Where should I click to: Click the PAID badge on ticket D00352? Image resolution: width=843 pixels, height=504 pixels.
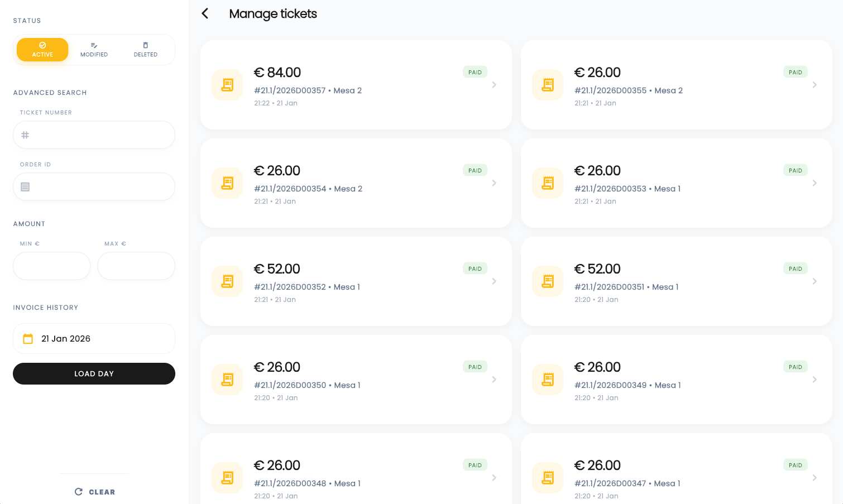coord(475,268)
